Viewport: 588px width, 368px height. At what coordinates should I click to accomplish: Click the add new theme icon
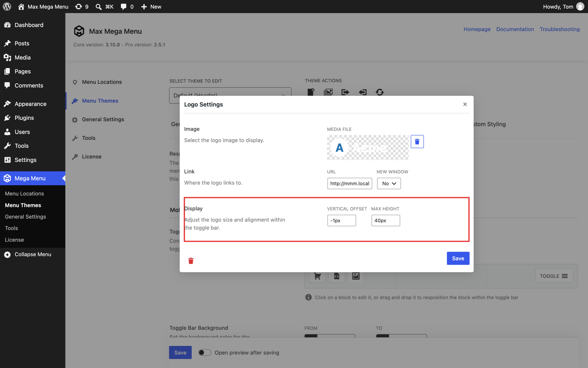click(x=311, y=92)
